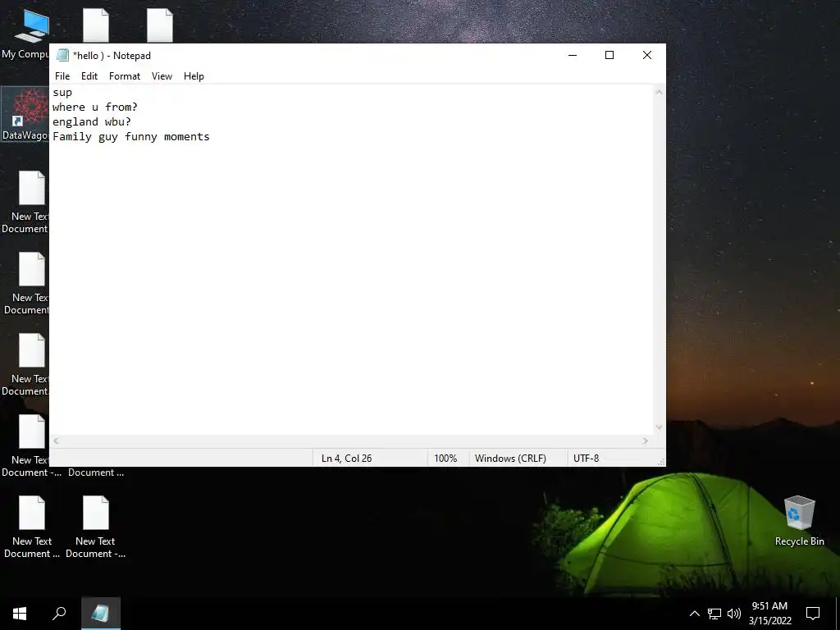
Task: Select the New Text Document icon left of Recycle Bin
Action: (95, 526)
